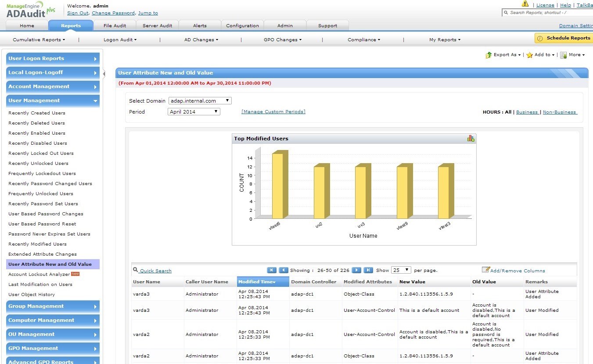Screen dimensions: 593x364
Task: Collapse the left sidebar panel handle
Action: (x=104, y=73)
